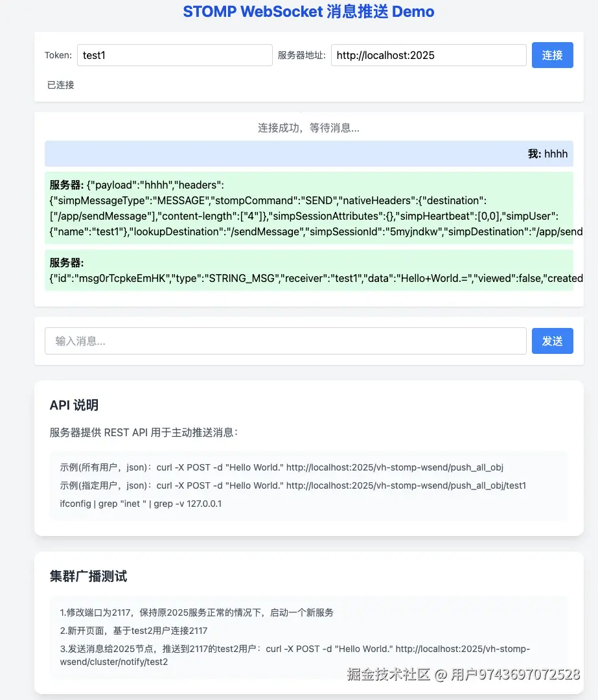The width and height of the screenshot is (598, 700).
Task: Click the first 服务器 message bubble
Action: (x=308, y=207)
